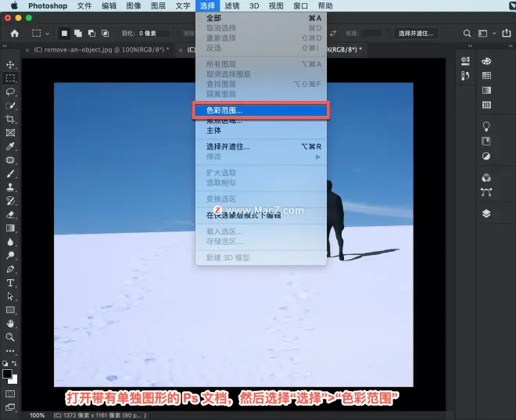Open the workspace switcher dropdown arrow
The height and width of the screenshot is (420, 516).
click(494, 34)
